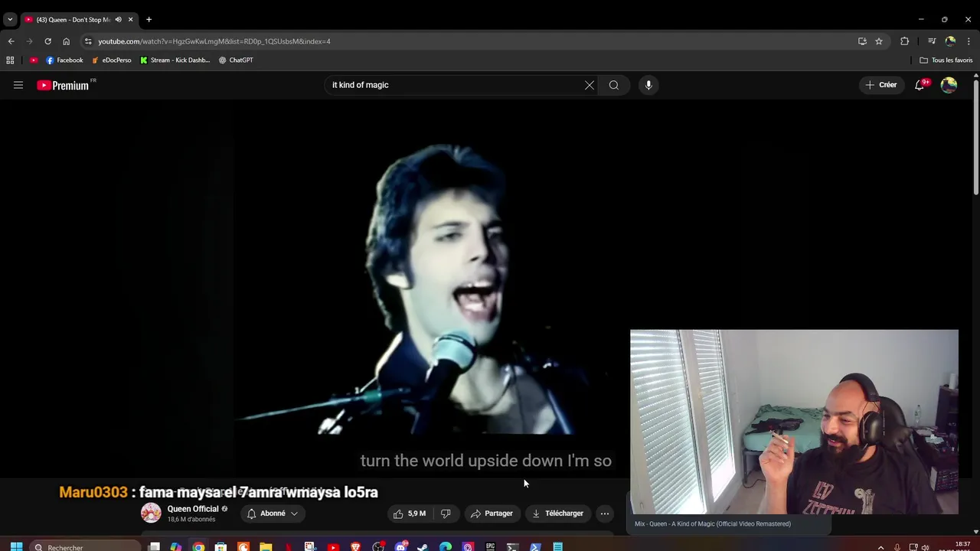980x551 pixels.
Task: Start voice search with the microphone icon
Action: click(x=648, y=85)
